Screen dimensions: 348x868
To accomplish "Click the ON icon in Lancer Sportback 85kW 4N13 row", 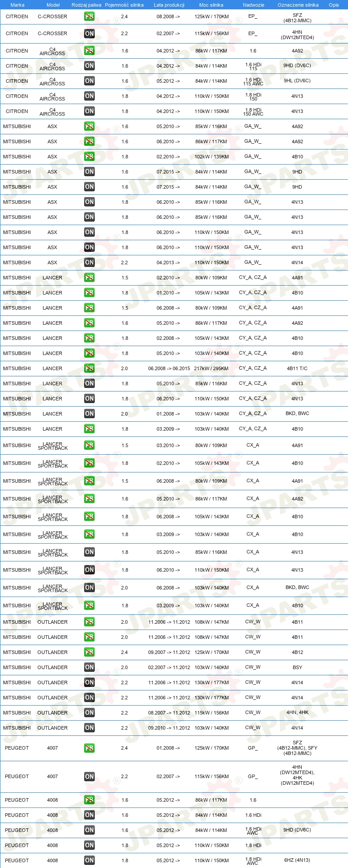I will pos(89,552).
